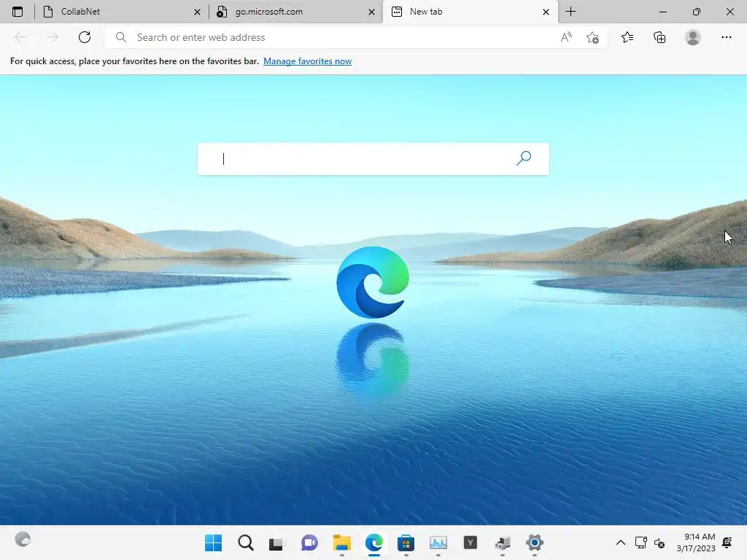Click the Manage favorites now link
The height and width of the screenshot is (560, 747).
(x=307, y=61)
